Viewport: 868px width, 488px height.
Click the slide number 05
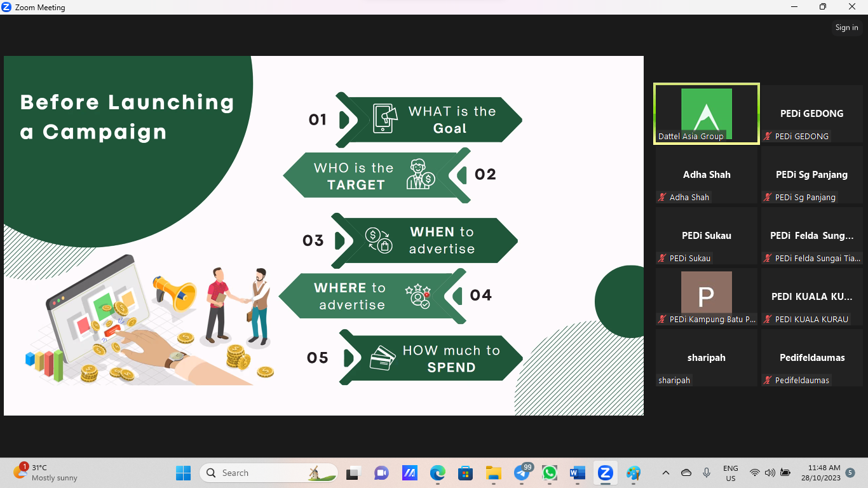pyautogui.click(x=318, y=358)
